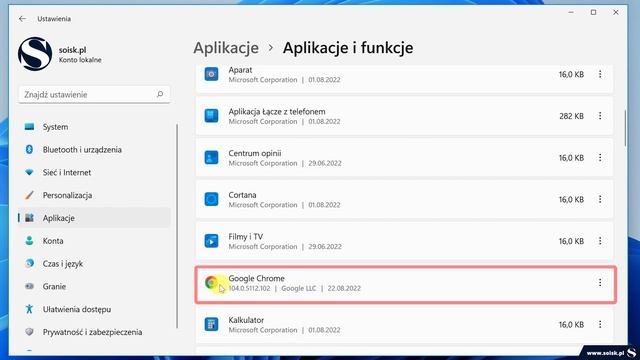Click the Centrum opinii app icon

tap(211, 158)
